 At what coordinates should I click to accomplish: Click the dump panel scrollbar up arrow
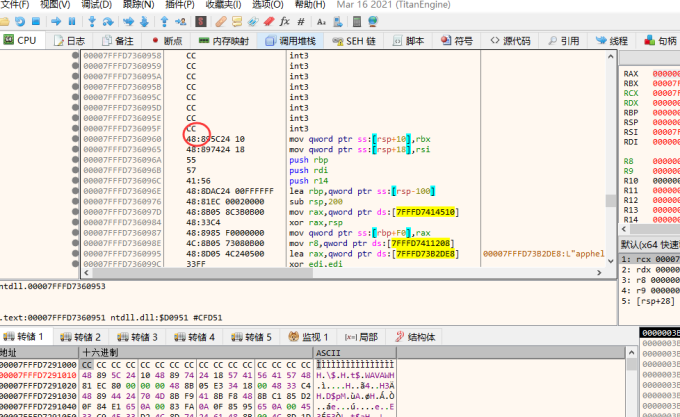pos(631,352)
